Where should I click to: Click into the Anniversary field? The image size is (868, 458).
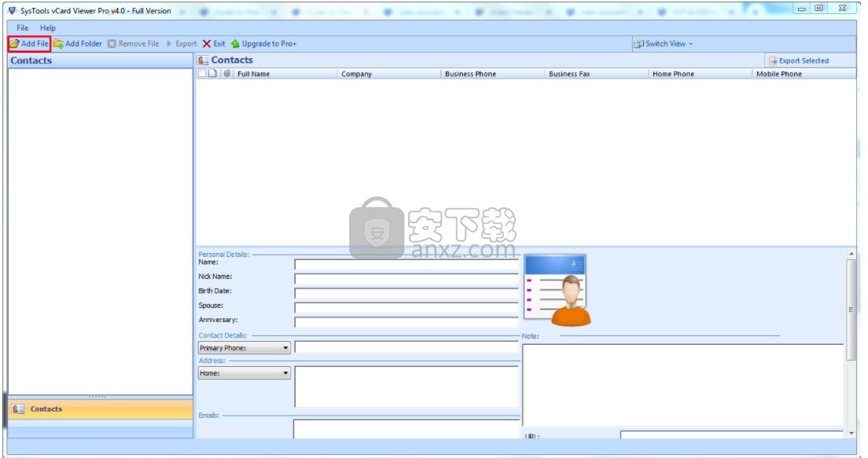[x=406, y=322]
